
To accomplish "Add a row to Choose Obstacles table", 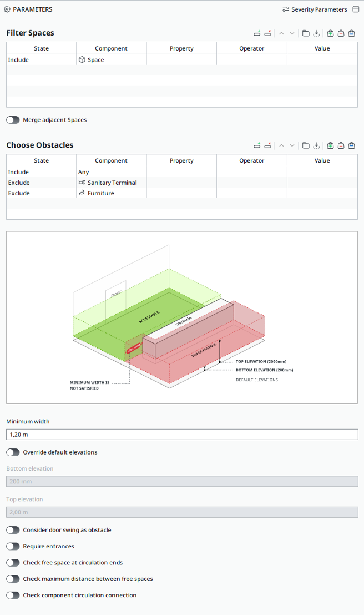I will coord(257,145).
